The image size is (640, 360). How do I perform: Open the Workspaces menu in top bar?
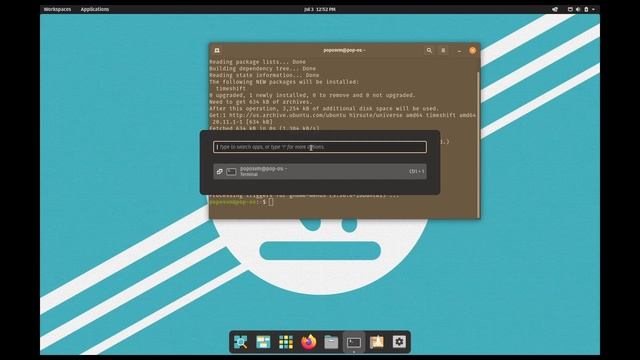(x=57, y=9)
